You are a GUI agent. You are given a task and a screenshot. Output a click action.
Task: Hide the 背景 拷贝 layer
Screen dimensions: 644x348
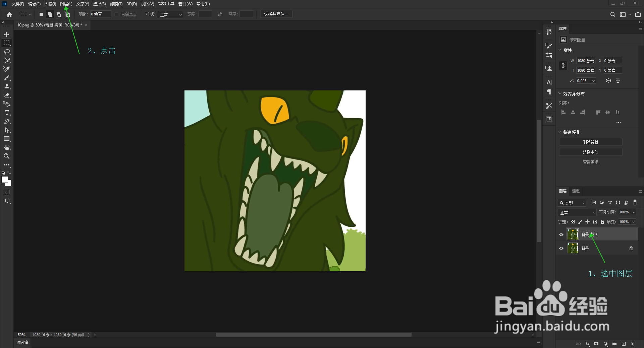[x=561, y=234]
